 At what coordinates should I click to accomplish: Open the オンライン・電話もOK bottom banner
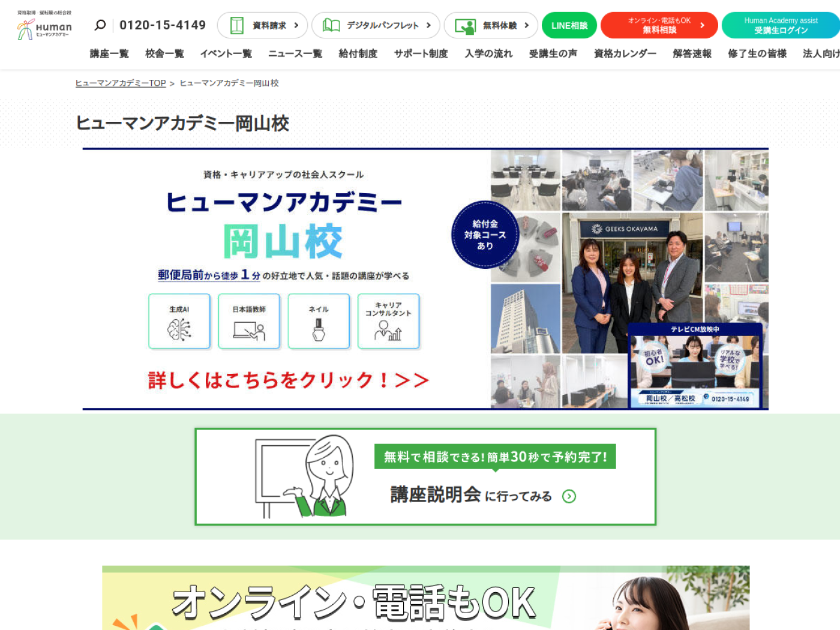425,598
